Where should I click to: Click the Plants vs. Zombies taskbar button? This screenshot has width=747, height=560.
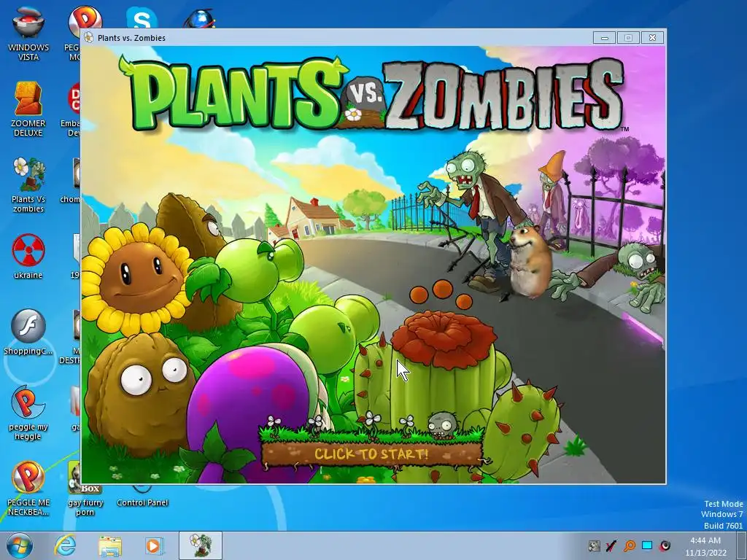pos(201,545)
